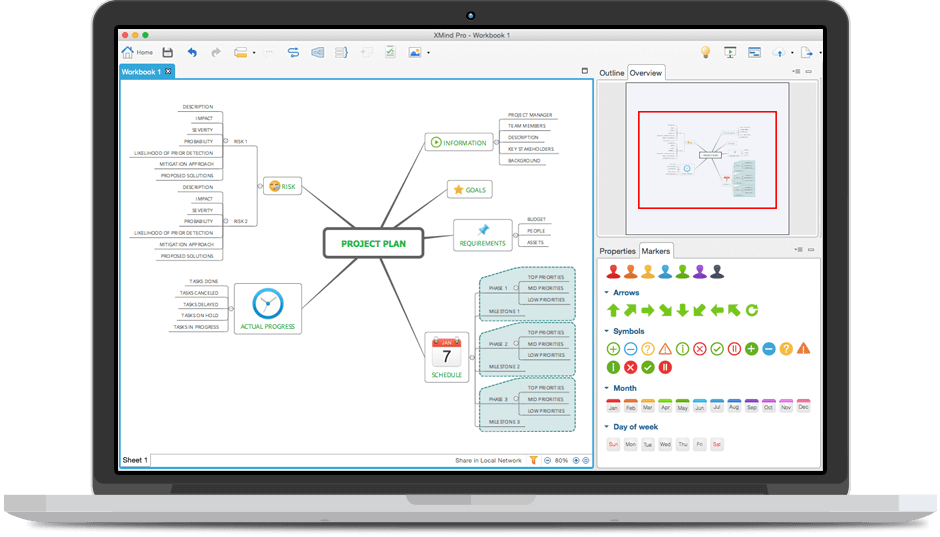Viewport: 940px width, 537px height.
Task: Open the lightbulb brainstorming icon
Action: 704,52
